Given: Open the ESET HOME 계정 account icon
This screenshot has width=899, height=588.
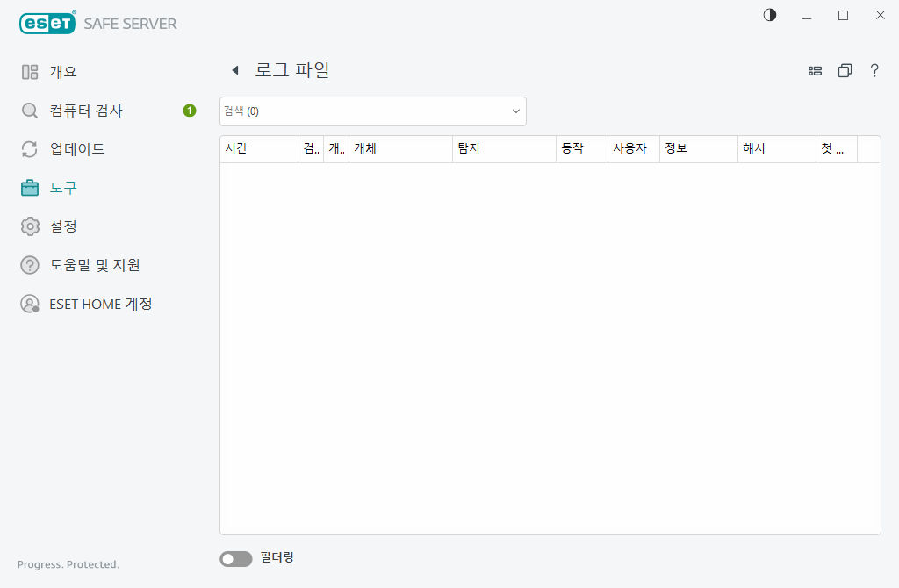Looking at the screenshot, I should (29, 304).
